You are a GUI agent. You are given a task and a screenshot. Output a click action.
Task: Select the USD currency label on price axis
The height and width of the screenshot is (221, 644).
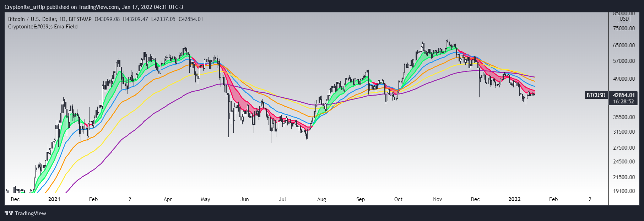pos(624,19)
